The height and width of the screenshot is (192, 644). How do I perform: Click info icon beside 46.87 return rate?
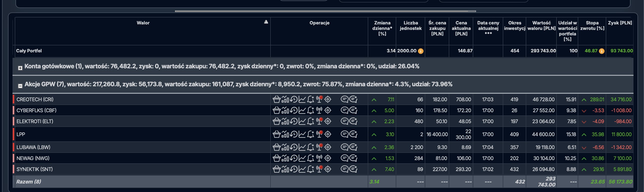tap(602, 51)
